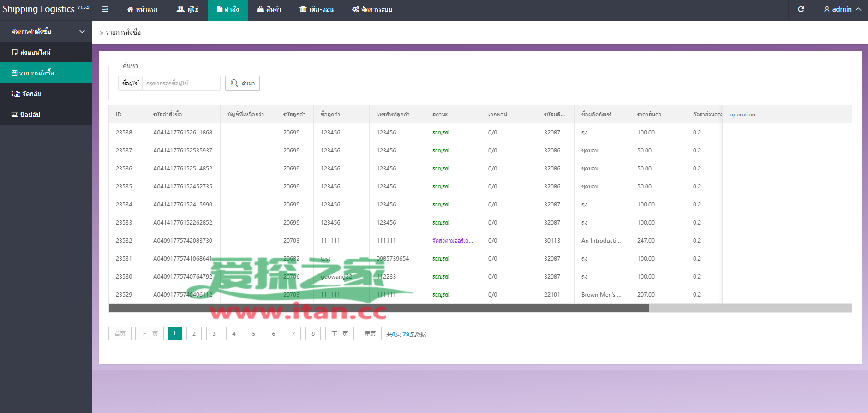Open the เติม-ถอน deposit-withdraw menu

click(317, 9)
